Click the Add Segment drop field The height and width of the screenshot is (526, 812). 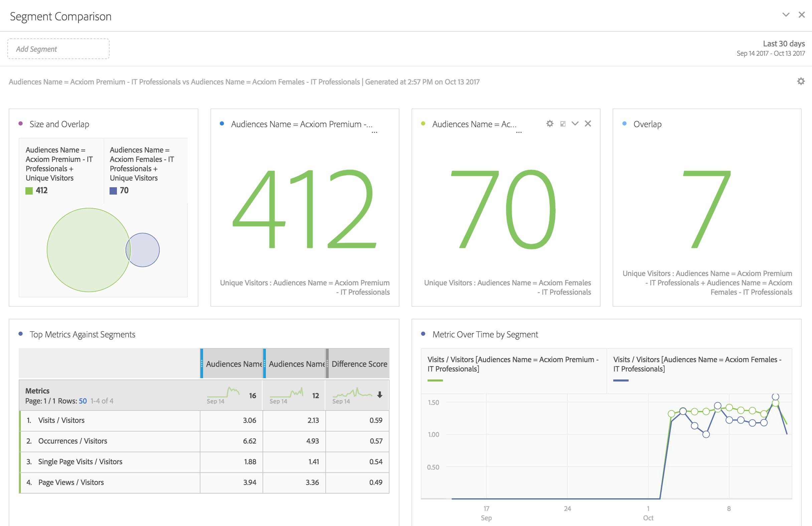(58, 49)
